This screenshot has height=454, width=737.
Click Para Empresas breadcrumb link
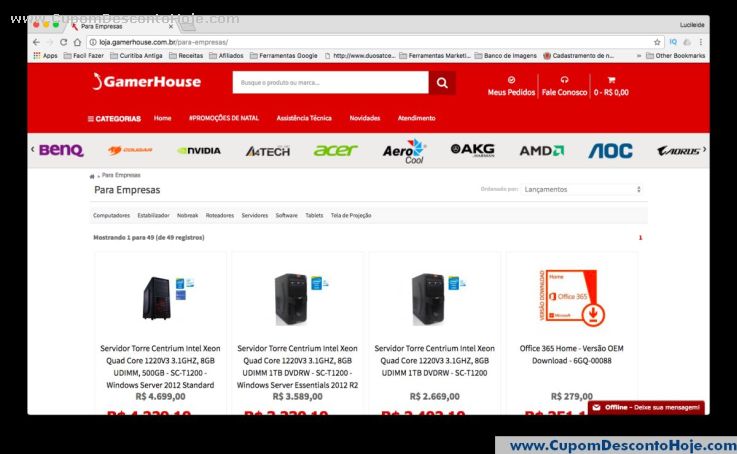[x=121, y=175]
